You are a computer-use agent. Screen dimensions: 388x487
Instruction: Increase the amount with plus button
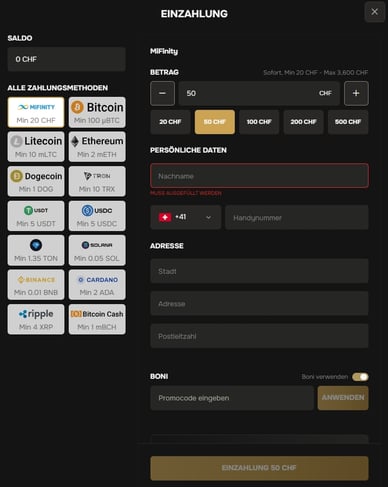(x=356, y=93)
